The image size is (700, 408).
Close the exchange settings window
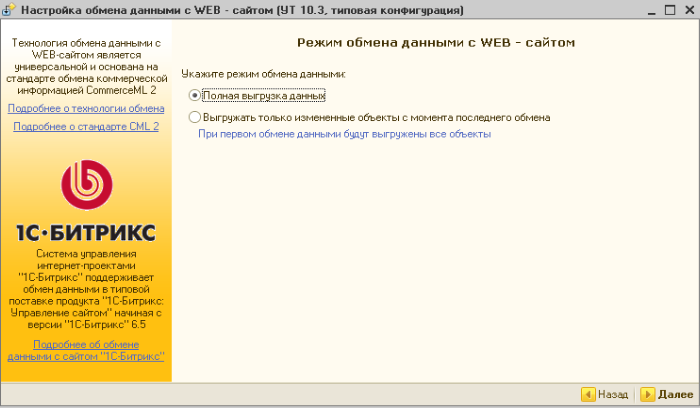(687, 9)
